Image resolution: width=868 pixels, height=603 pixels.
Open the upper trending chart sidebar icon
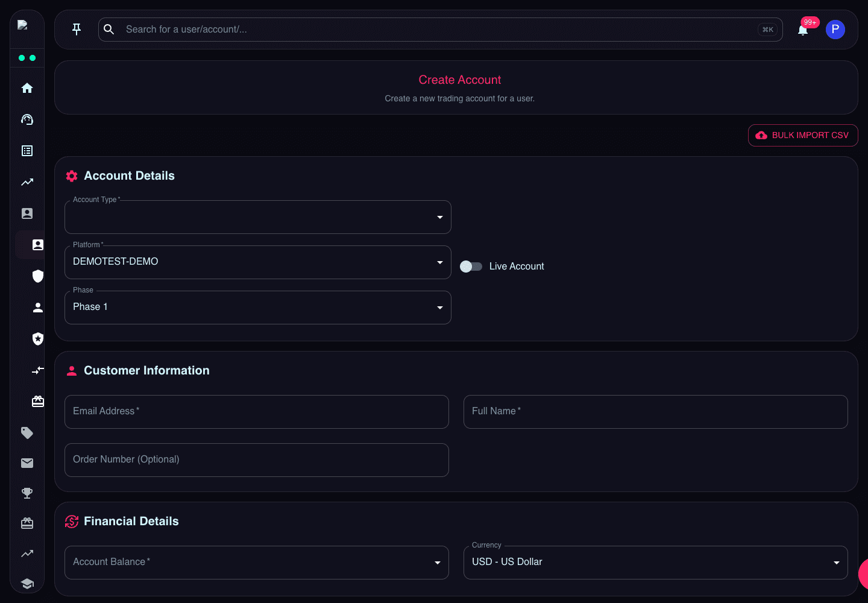click(27, 182)
